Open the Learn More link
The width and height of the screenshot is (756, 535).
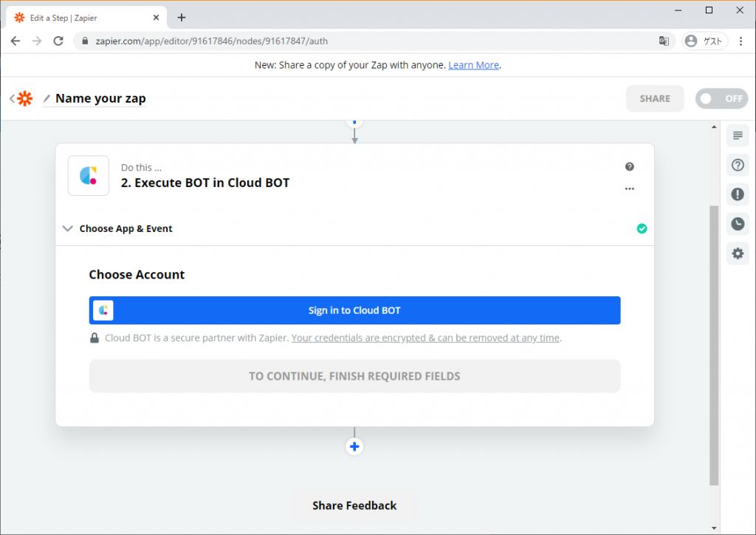coord(473,65)
